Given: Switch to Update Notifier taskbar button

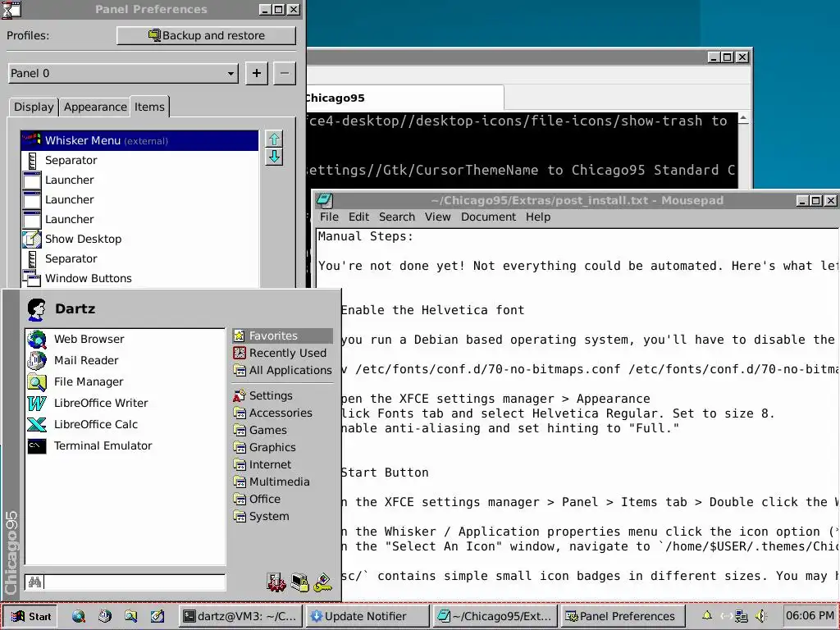Looking at the screenshot, I should click(x=367, y=617).
